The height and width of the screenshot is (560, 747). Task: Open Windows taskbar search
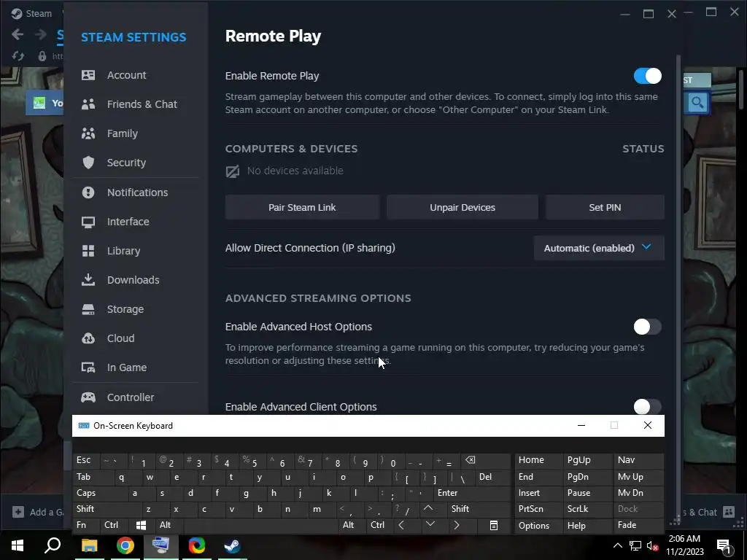coord(53,545)
